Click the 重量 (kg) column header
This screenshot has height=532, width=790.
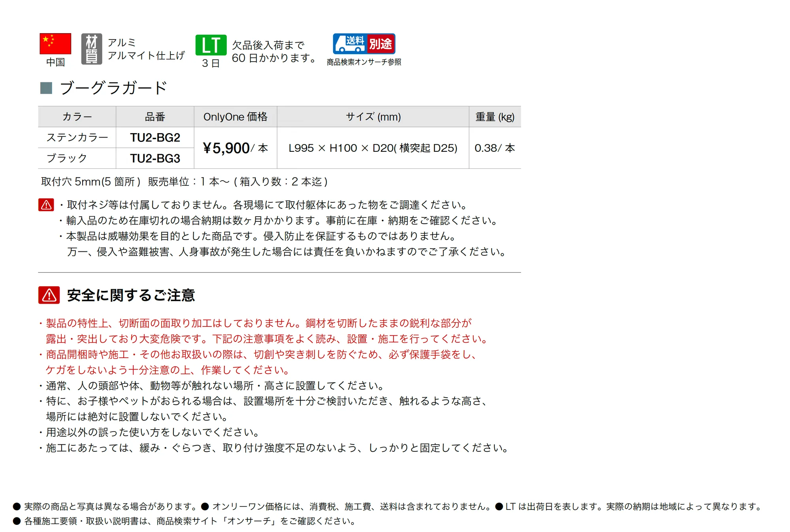click(x=495, y=117)
